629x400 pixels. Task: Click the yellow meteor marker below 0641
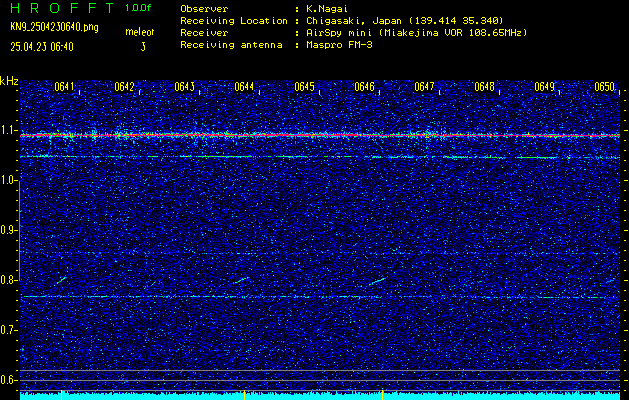pos(61,395)
